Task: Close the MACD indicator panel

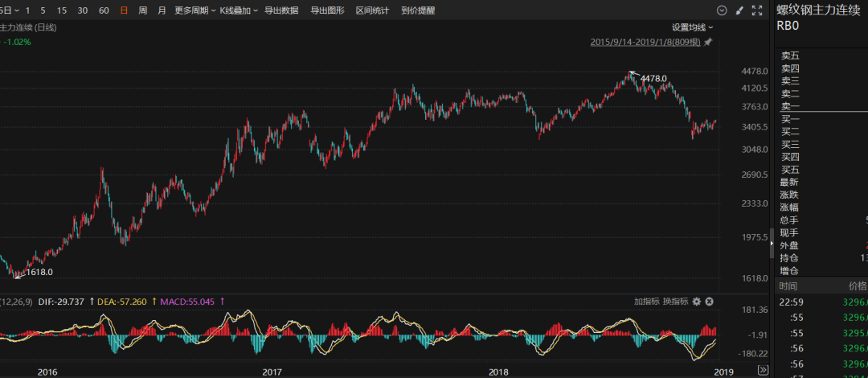Action: 710,302
